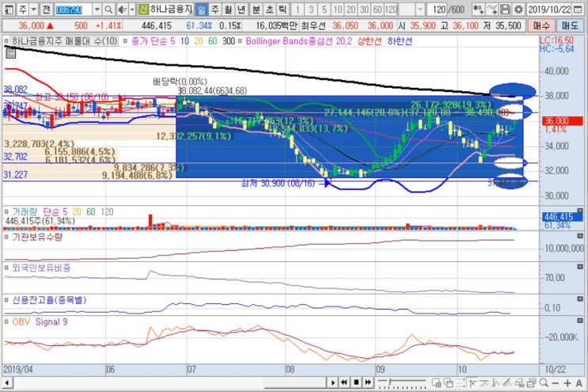Collapse the volume panel corner button
This screenshot has width=588, height=392.
point(580,211)
